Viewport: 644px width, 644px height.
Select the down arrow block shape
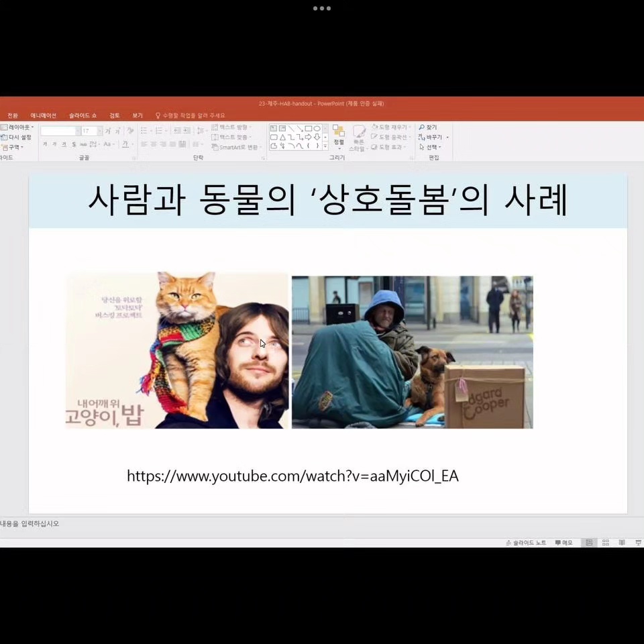pos(317,137)
